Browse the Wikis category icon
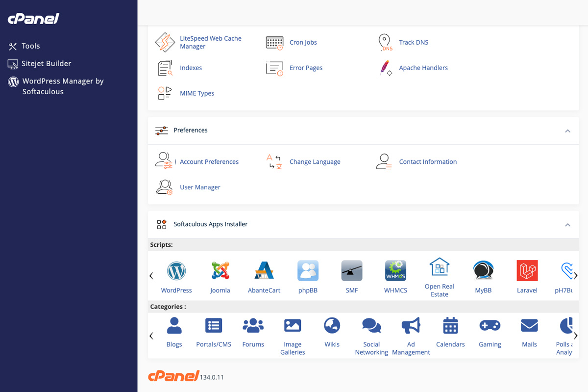 pyautogui.click(x=332, y=325)
